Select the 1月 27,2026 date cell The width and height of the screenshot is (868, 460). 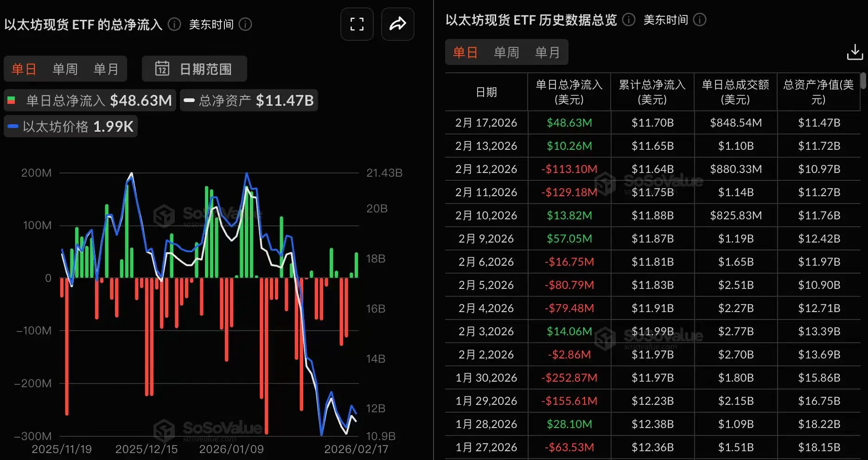[x=486, y=447]
